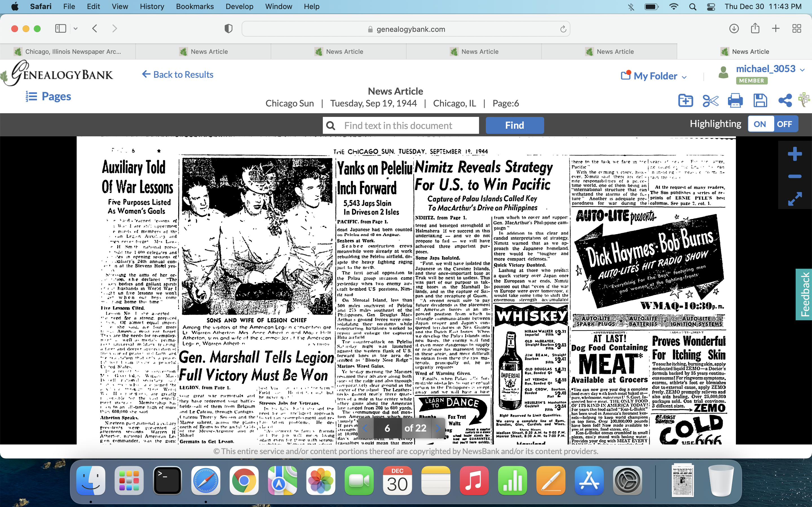Zoom out with the minus icon
The height and width of the screenshot is (507, 812).
795,176
